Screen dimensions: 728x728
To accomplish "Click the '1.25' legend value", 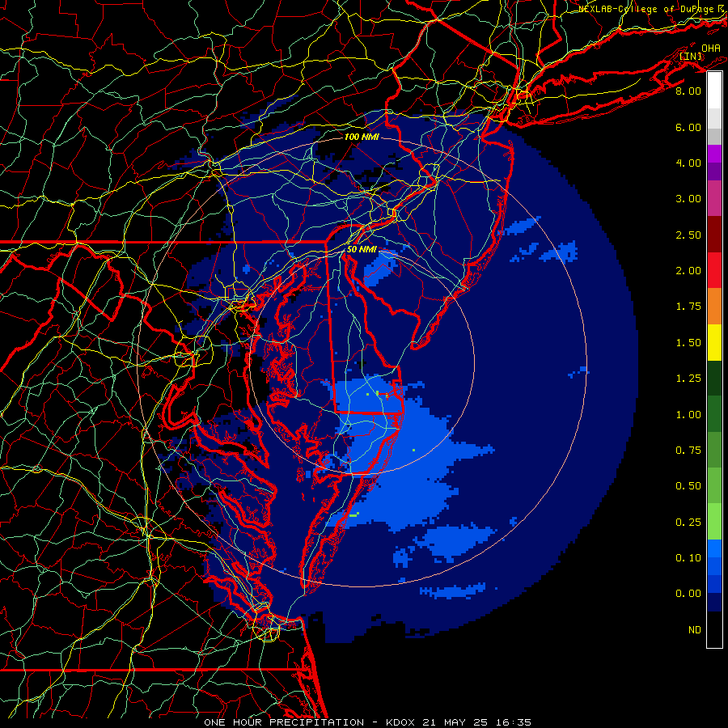I will (x=688, y=379).
